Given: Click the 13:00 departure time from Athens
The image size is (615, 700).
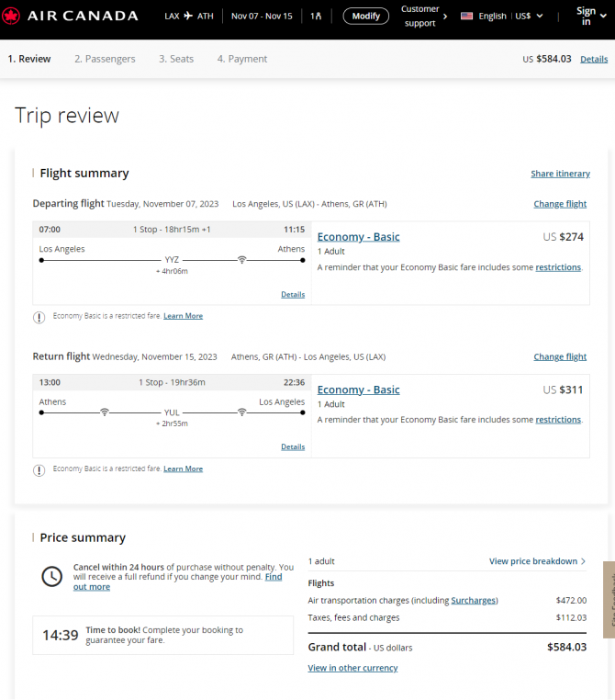Looking at the screenshot, I should 50,382.
